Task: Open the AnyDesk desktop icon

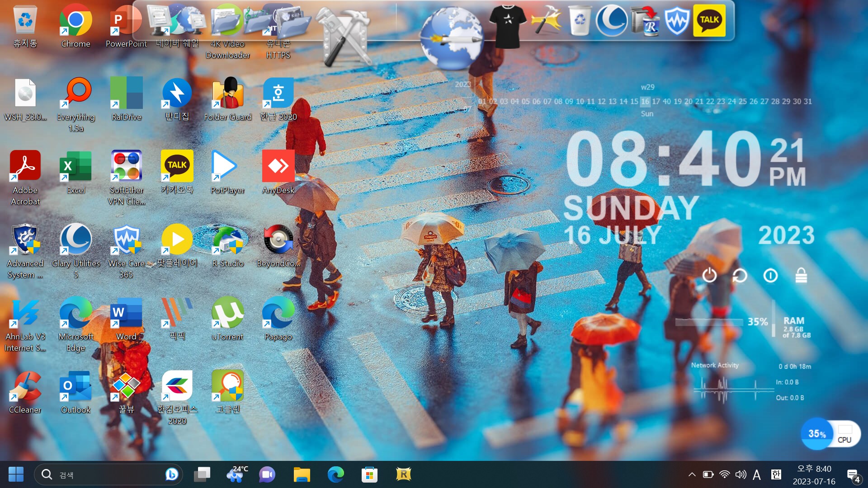Action: pos(278,173)
